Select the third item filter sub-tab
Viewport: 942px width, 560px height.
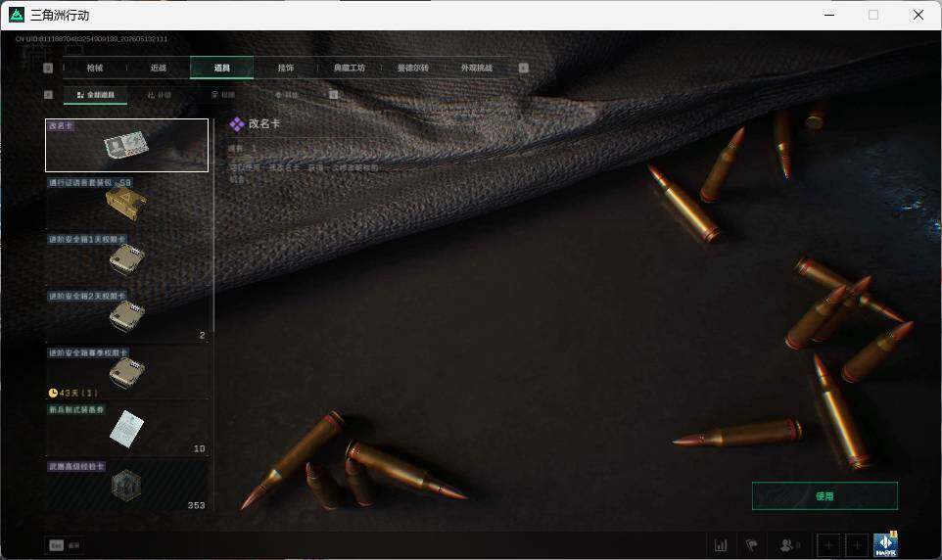[223, 95]
